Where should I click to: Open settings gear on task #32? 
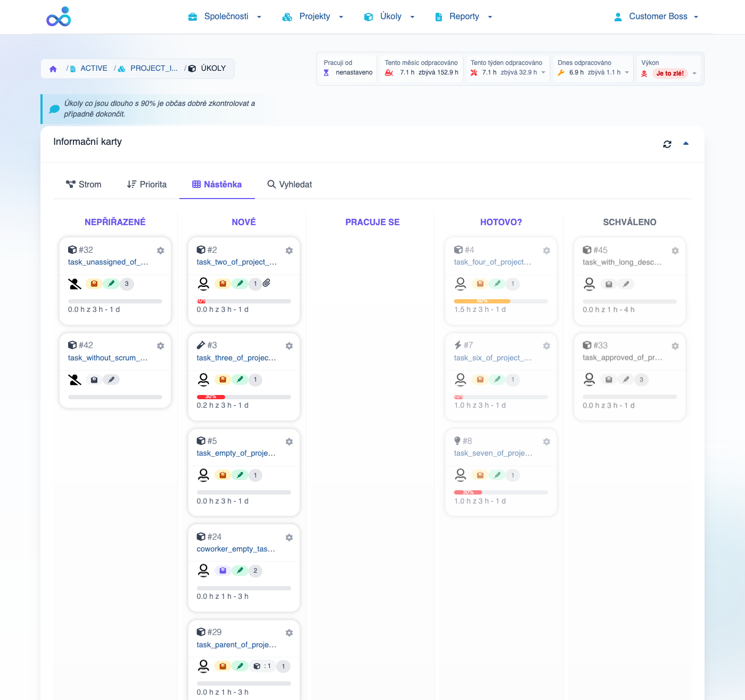click(160, 251)
